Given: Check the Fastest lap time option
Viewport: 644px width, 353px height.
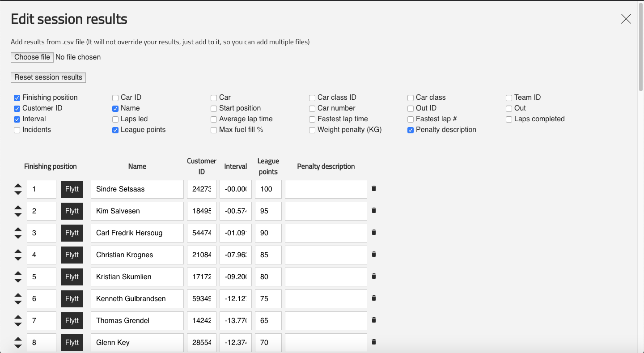Looking at the screenshot, I should coord(312,119).
